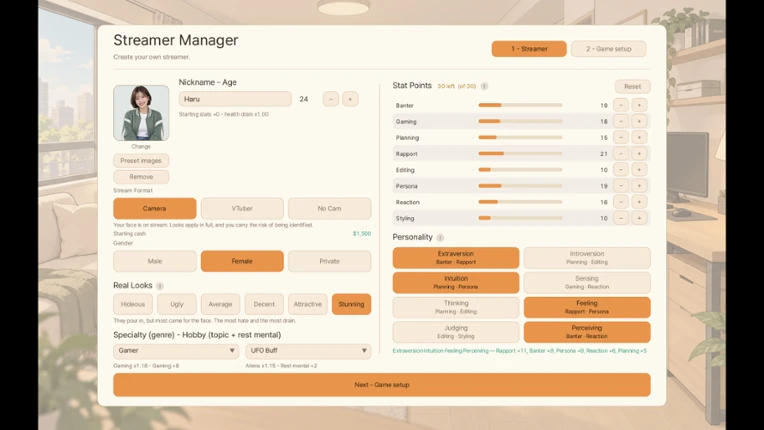Pick the Thinking personality trait
764x430 pixels.
(x=456, y=307)
